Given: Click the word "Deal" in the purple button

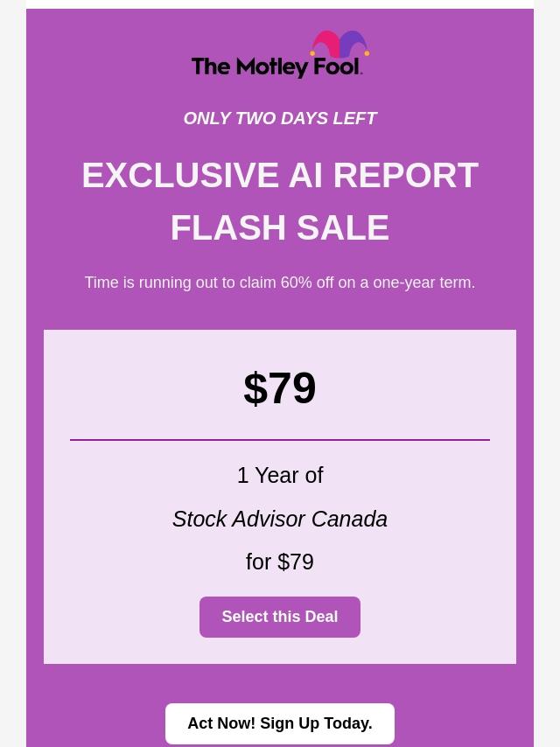Looking at the screenshot, I should [319, 617].
